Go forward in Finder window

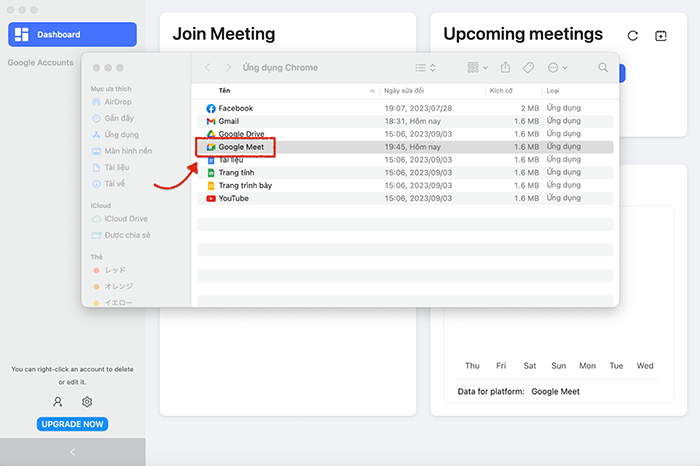(x=228, y=67)
